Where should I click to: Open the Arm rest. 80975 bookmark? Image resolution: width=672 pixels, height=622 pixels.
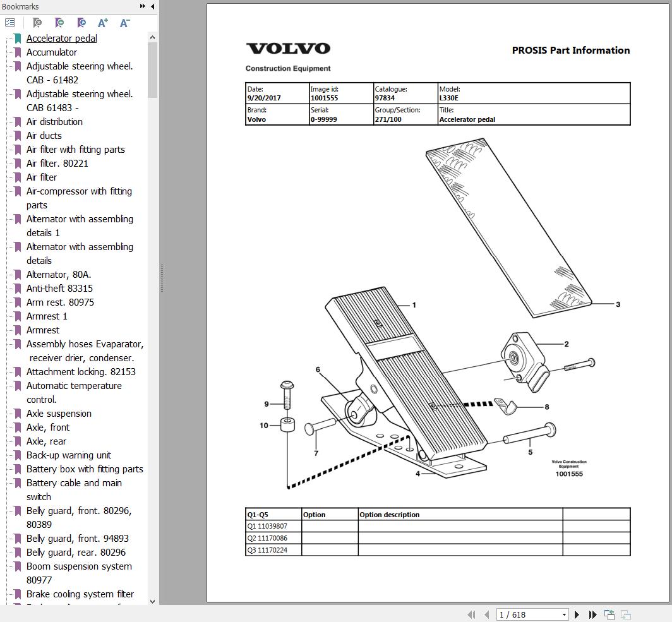pyautogui.click(x=60, y=302)
